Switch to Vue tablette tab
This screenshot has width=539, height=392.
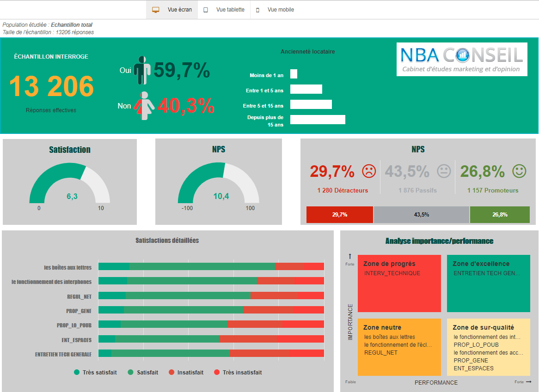[224, 10]
